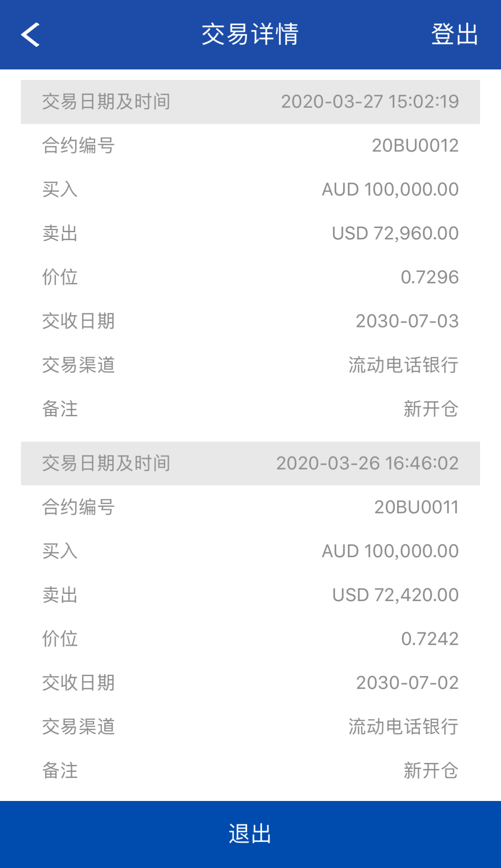The image size is (501, 868).
Task: Select settlement date 2030-07-02
Action: (x=407, y=683)
